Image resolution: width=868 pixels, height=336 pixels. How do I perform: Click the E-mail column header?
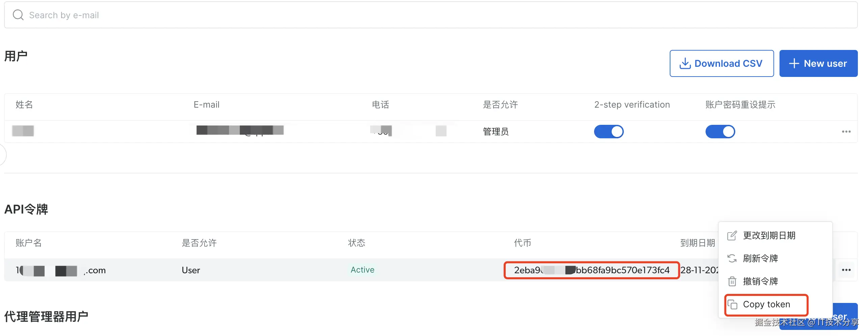click(x=206, y=105)
